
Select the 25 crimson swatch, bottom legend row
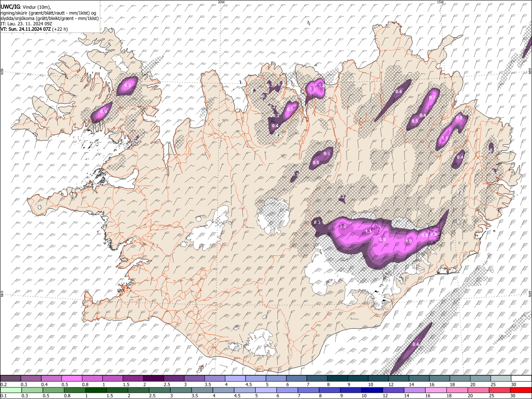(x=500, y=390)
